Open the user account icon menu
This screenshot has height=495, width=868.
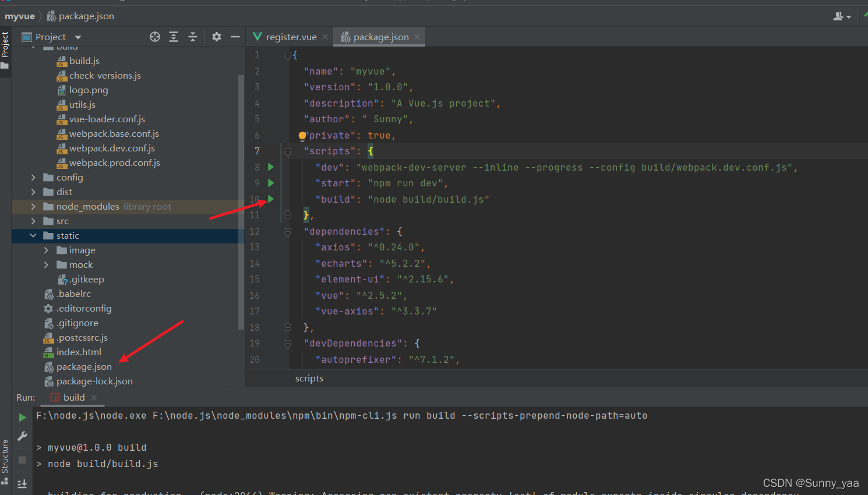(x=842, y=16)
